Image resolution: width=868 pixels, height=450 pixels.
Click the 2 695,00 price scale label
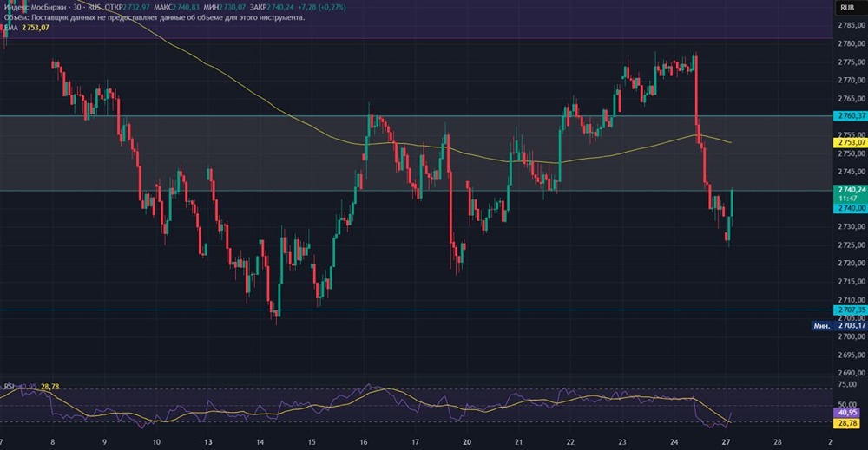852,355
